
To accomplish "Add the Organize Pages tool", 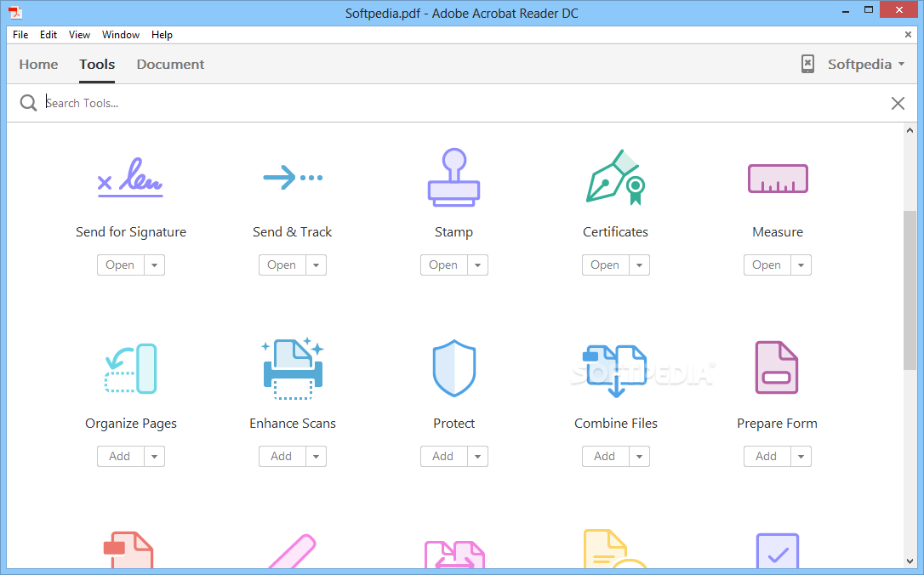I will point(120,457).
